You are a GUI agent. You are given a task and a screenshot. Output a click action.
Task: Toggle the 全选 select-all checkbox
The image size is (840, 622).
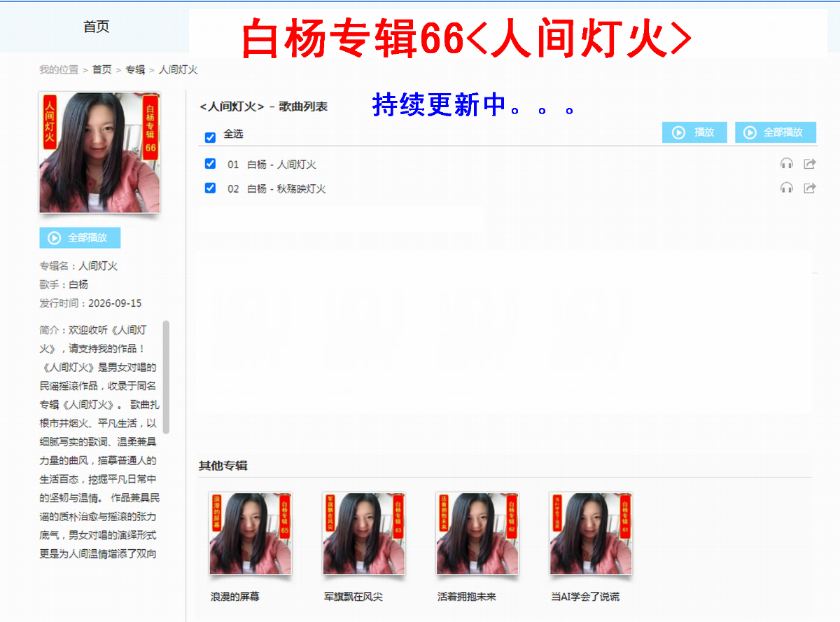coord(210,137)
